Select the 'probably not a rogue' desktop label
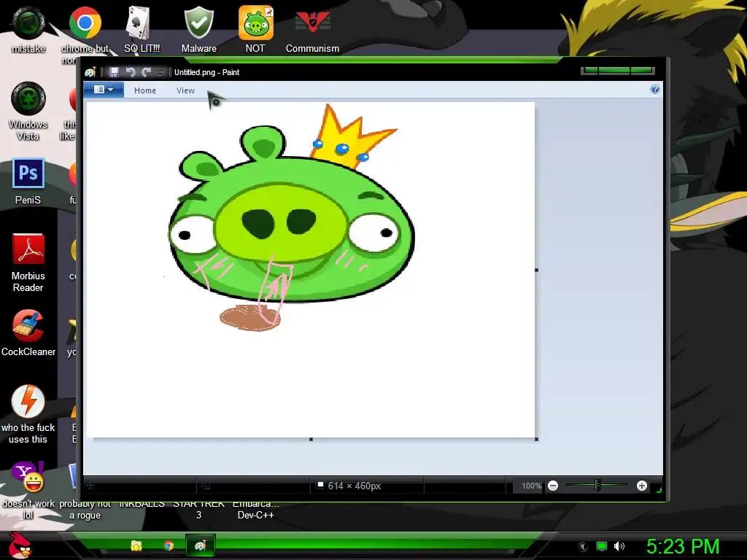 pyautogui.click(x=85, y=509)
